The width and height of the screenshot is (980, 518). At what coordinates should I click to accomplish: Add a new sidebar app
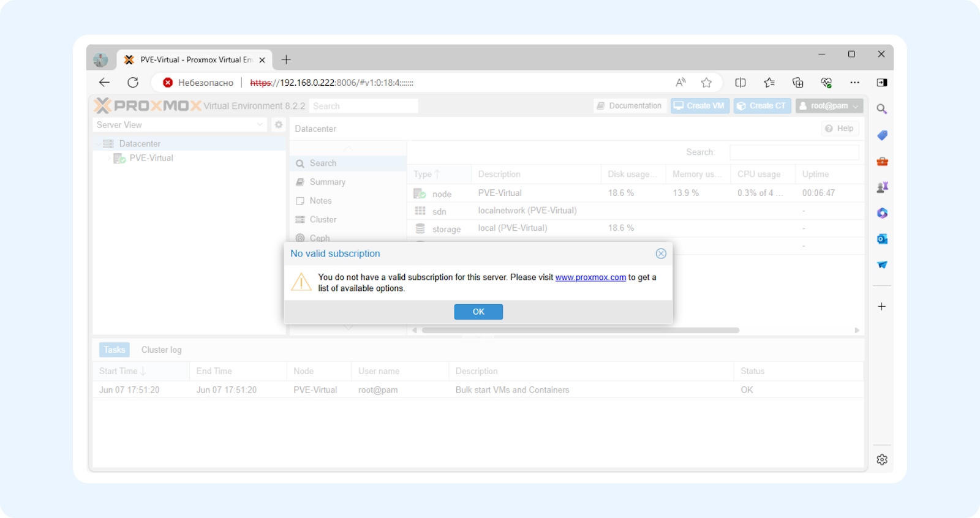pyautogui.click(x=882, y=306)
